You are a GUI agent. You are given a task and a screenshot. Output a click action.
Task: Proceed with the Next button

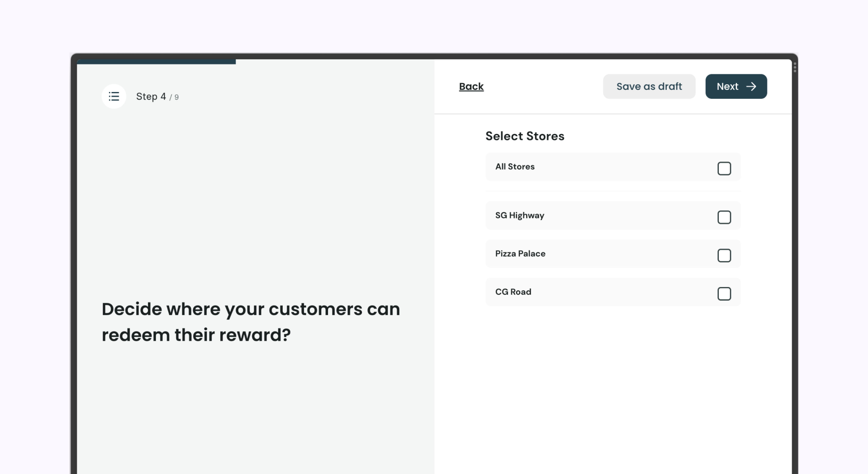click(736, 86)
